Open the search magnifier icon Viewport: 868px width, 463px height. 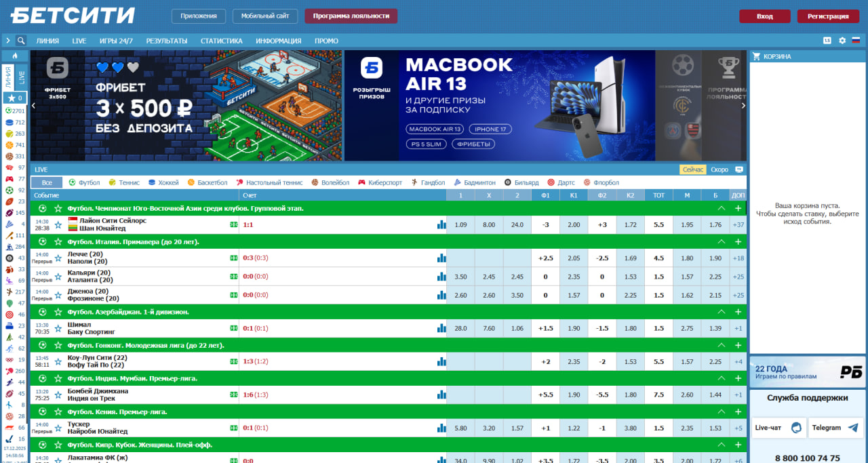[21, 41]
